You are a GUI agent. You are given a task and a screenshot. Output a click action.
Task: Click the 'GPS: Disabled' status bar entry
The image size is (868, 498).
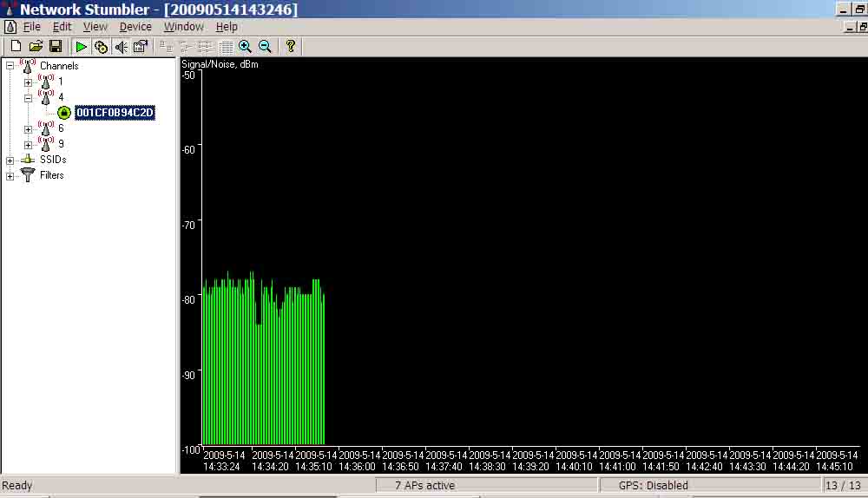click(x=654, y=486)
